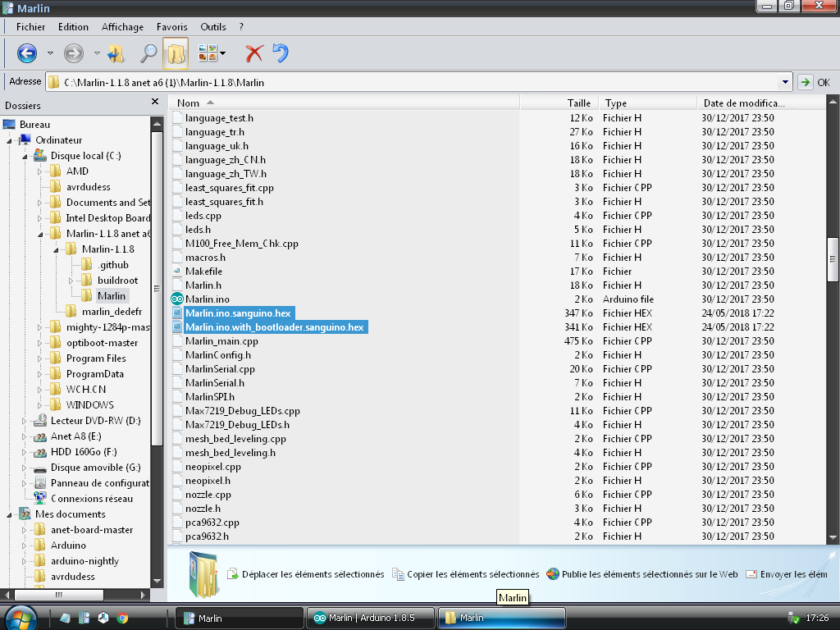
Task: Select Marlin_main.cpp file
Action: coord(221,340)
